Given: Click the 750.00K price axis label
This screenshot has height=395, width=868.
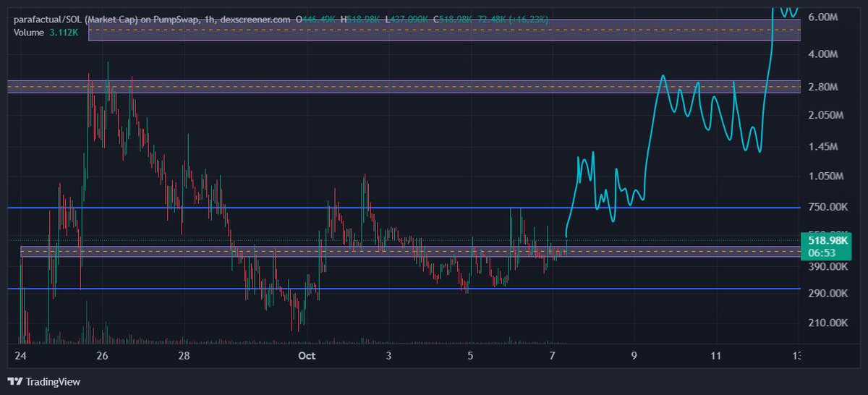Looking at the screenshot, I should click(827, 208).
